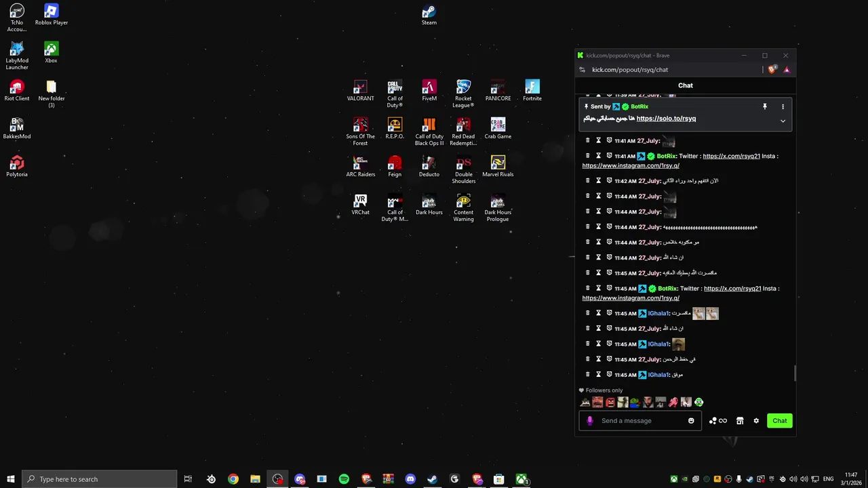Insert the green alien emote
This screenshot has height=488, width=868.
[698, 402]
